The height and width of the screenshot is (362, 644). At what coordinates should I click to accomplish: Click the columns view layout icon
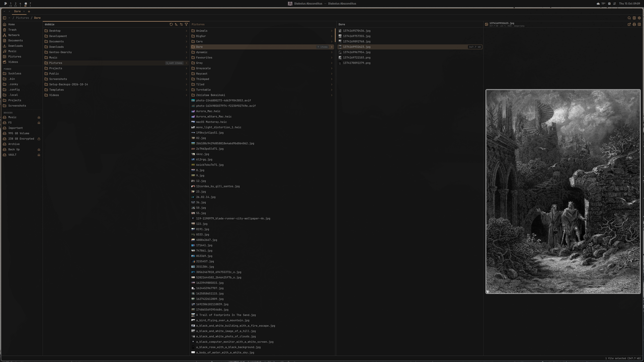coord(634,18)
